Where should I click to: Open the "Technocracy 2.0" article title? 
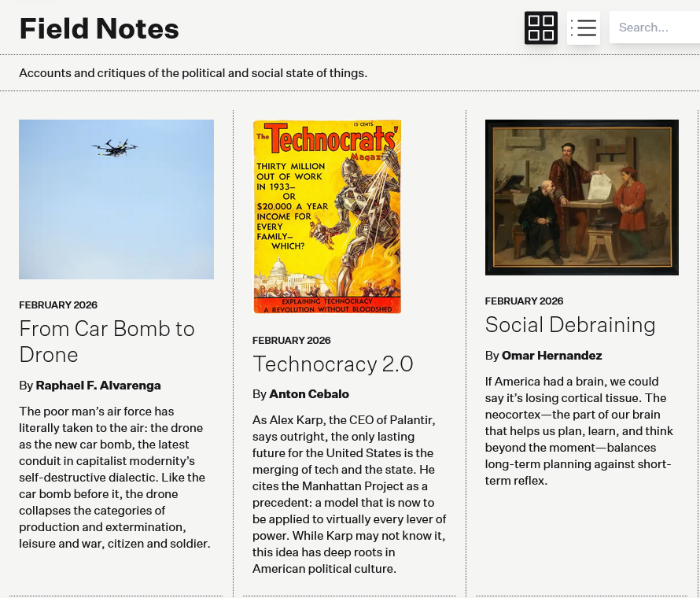[x=333, y=364]
